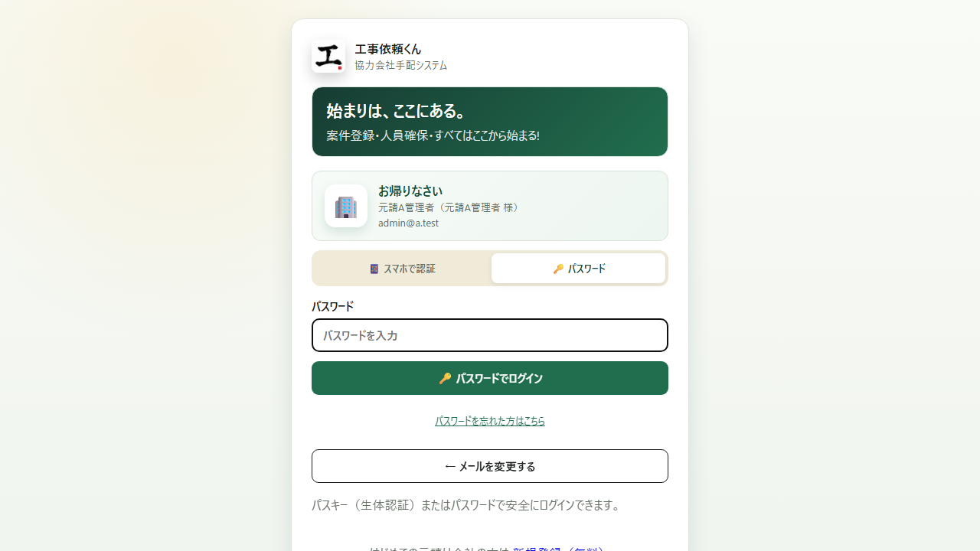Click the パスキー（生体認証） description text
The image size is (980, 551).
point(467,505)
